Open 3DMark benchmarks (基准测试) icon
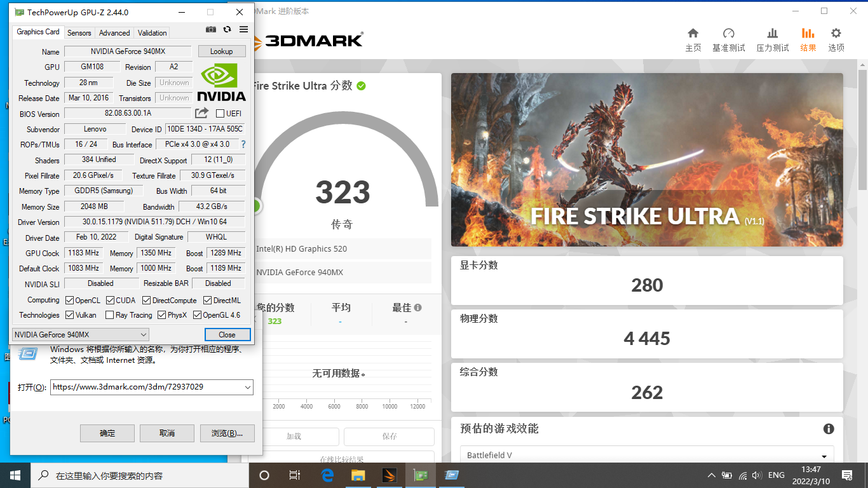This screenshot has height=488, width=868. [x=729, y=40]
